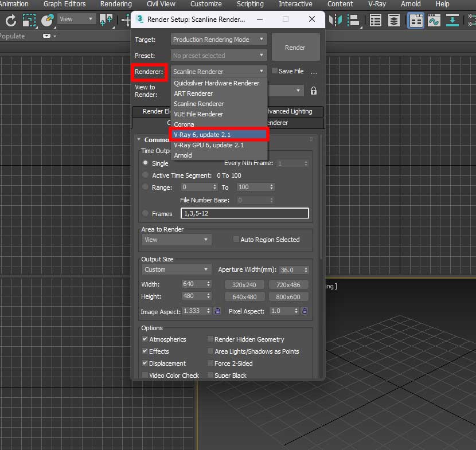
Task: Click the Align tool icon
Action: (353, 20)
